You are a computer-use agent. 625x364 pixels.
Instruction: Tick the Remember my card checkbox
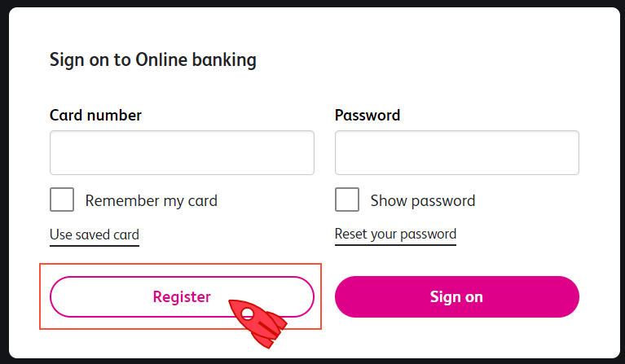[x=62, y=200]
